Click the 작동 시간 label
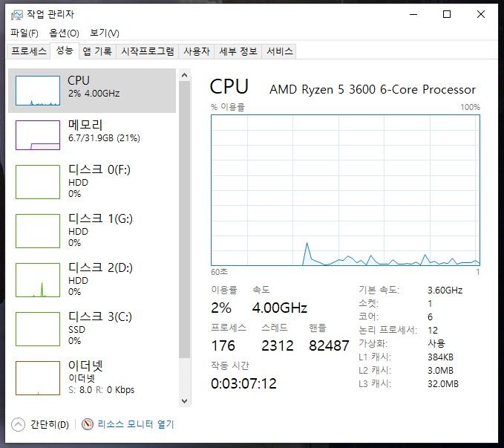This screenshot has height=448, width=504. point(230,366)
